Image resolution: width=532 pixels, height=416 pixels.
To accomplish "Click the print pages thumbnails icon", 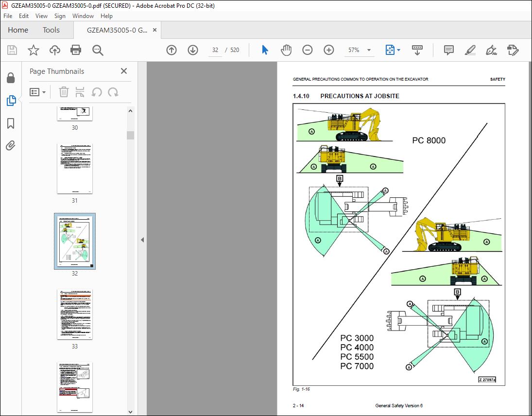I will (x=80, y=92).
